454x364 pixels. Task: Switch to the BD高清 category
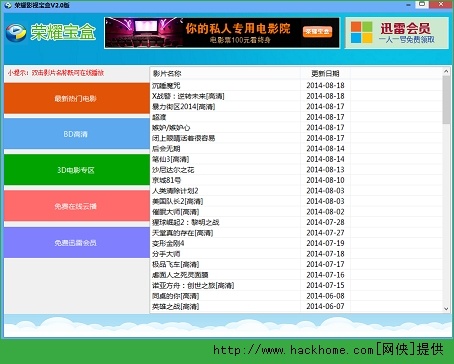(77, 134)
